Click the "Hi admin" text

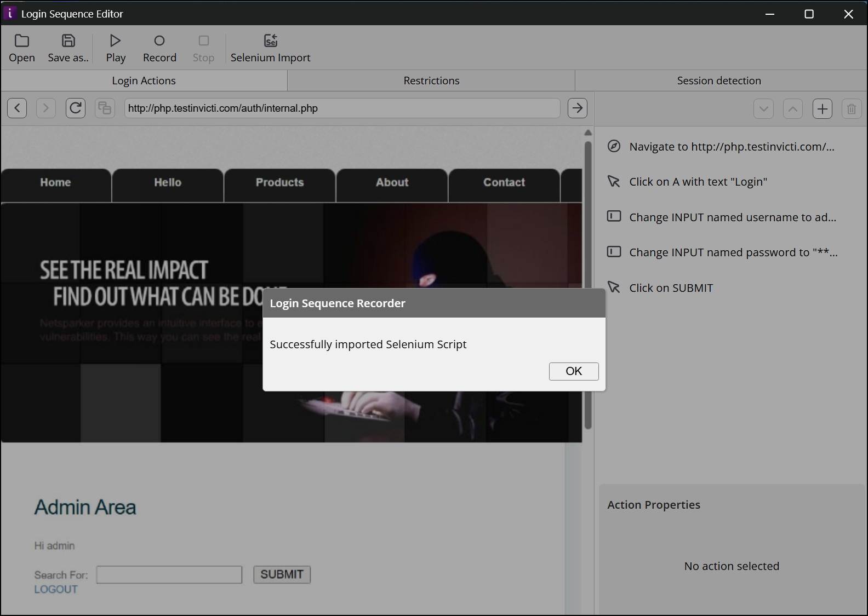54,546
